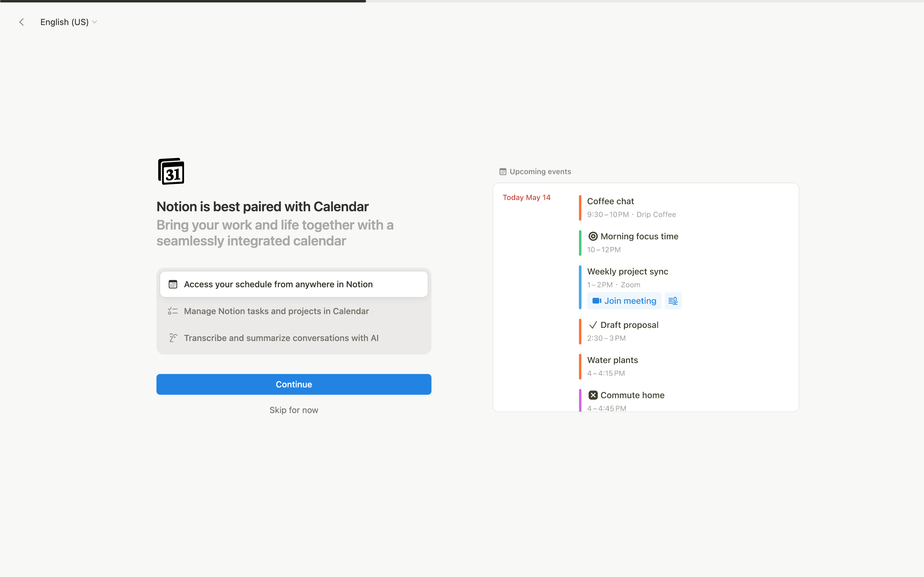Click the Upcoming events calendar icon
The width and height of the screenshot is (924, 577).
pos(503,172)
